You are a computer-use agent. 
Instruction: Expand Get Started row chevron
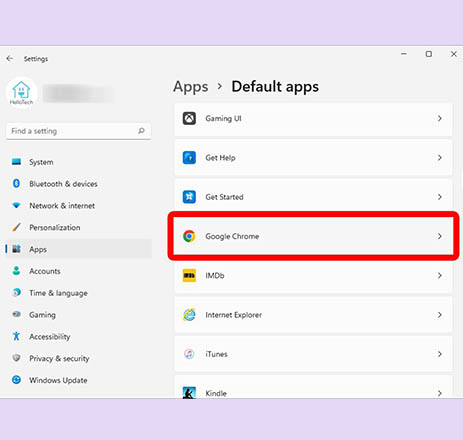point(440,197)
